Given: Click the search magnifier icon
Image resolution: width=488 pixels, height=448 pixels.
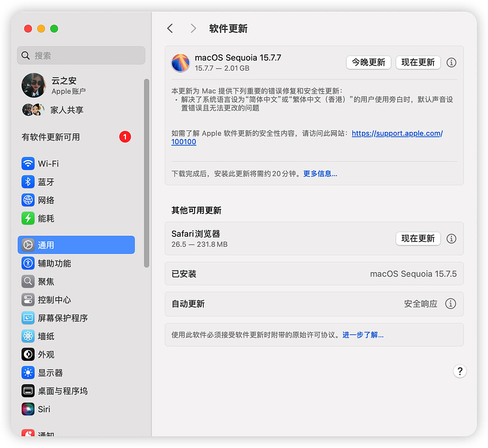Looking at the screenshot, I should 26,56.
